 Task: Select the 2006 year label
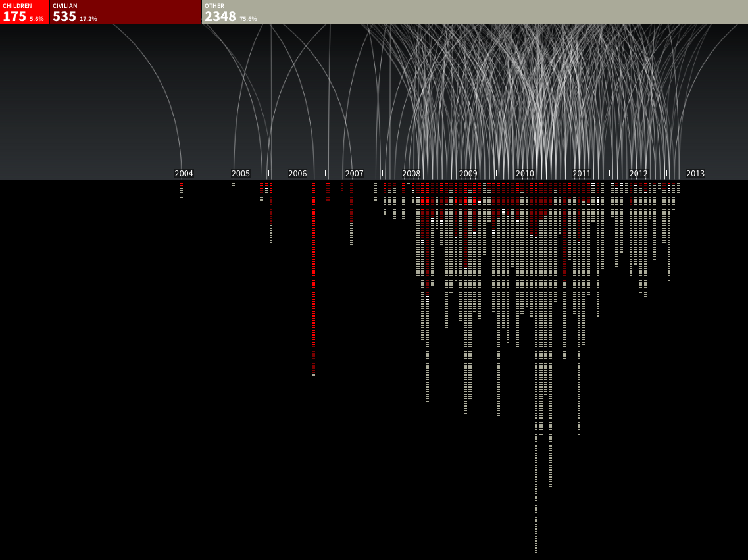(x=297, y=174)
